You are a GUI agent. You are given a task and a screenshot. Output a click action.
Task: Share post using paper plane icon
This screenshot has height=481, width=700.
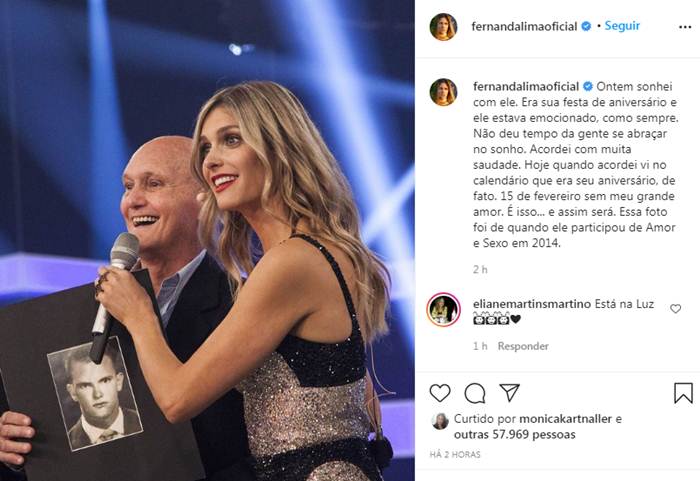click(x=509, y=393)
